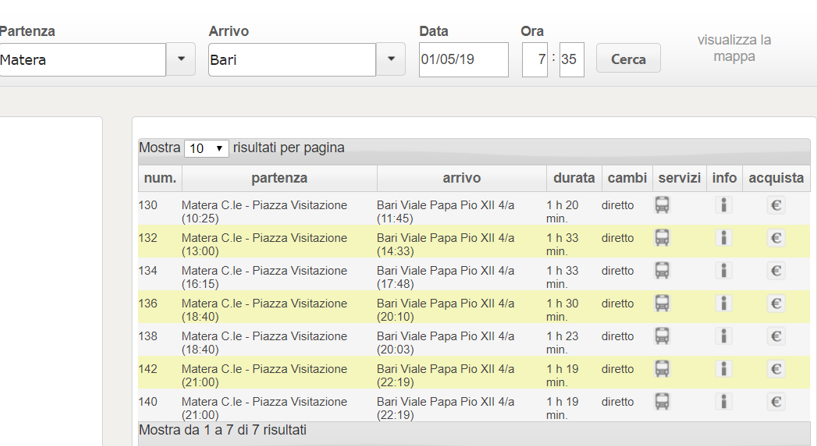Open the visualizza la mappa link
The image size is (817, 446).
tap(734, 48)
